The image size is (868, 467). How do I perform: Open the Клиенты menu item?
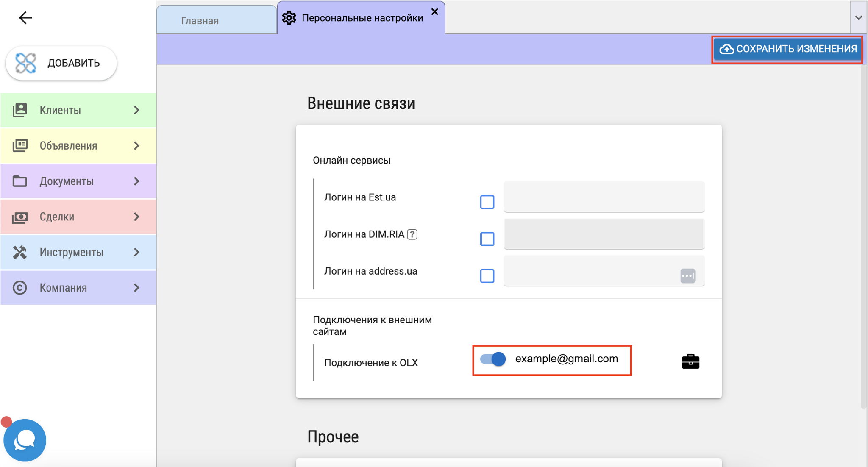(x=78, y=110)
